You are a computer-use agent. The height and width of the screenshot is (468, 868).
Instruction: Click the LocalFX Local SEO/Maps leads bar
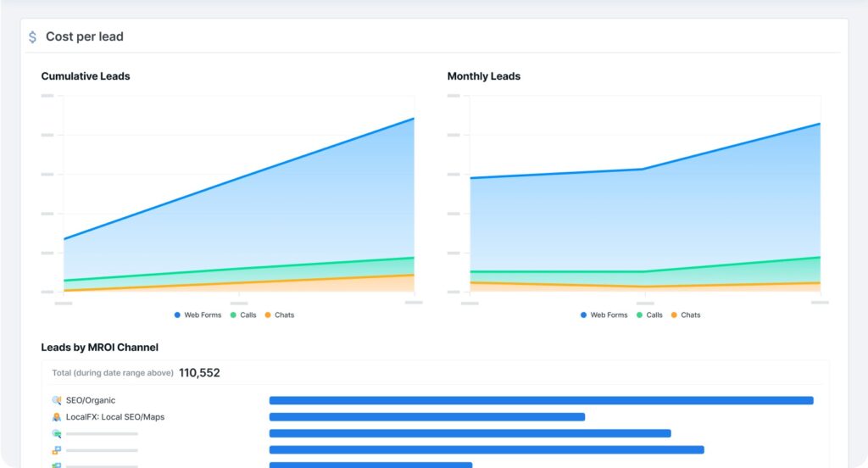pos(427,417)
